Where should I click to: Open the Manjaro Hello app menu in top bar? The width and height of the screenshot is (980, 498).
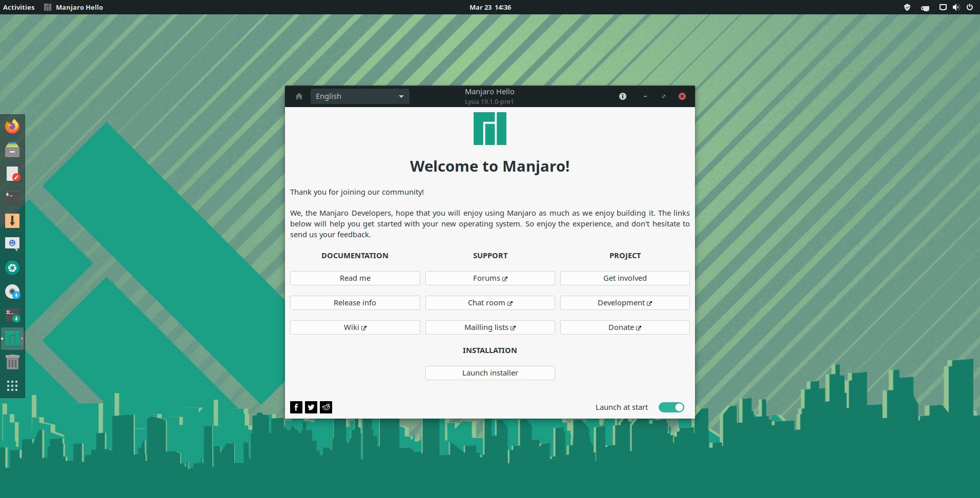74,8
